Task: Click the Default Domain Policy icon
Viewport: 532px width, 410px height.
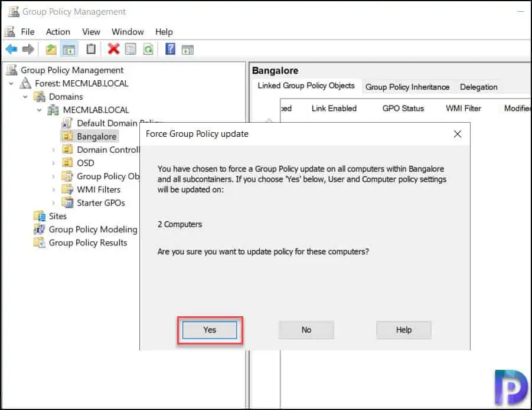Action: (67, 123)
